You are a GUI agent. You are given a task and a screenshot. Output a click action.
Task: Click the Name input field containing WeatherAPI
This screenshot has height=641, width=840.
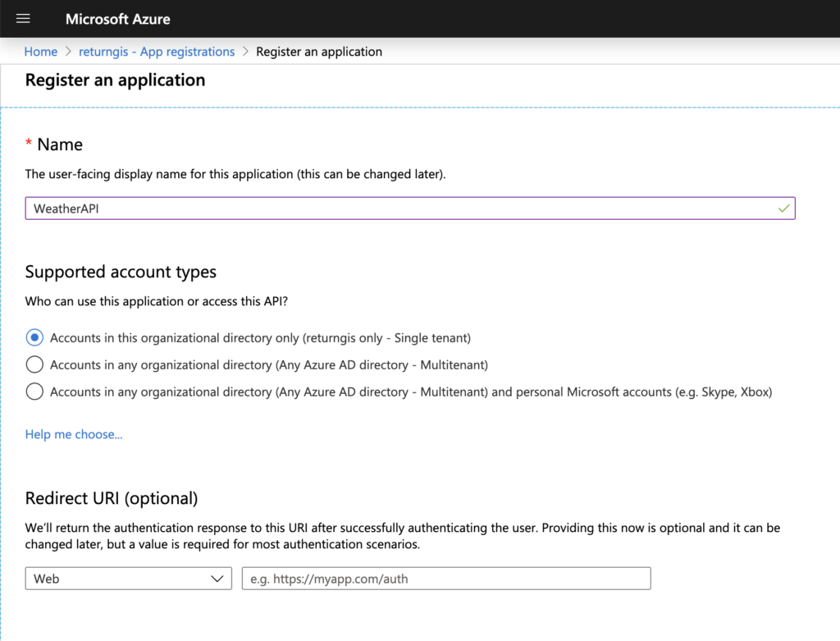point(410,208)
